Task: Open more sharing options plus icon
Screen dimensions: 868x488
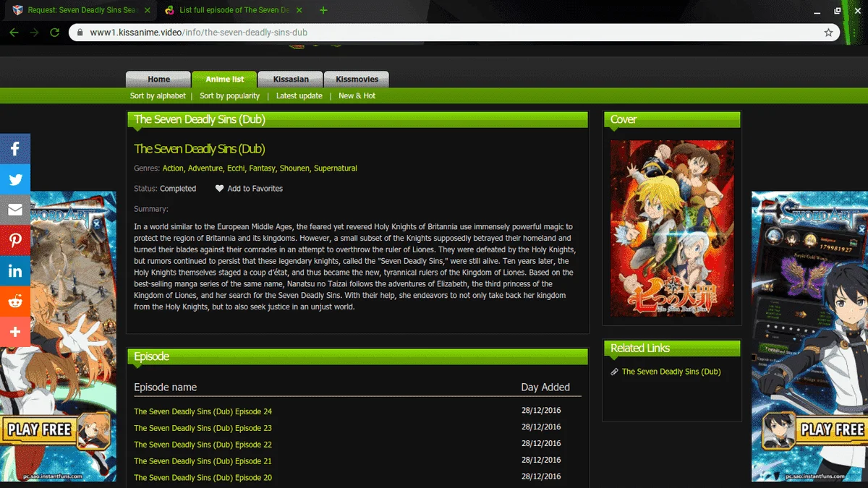Action: (x=15, y=332)
